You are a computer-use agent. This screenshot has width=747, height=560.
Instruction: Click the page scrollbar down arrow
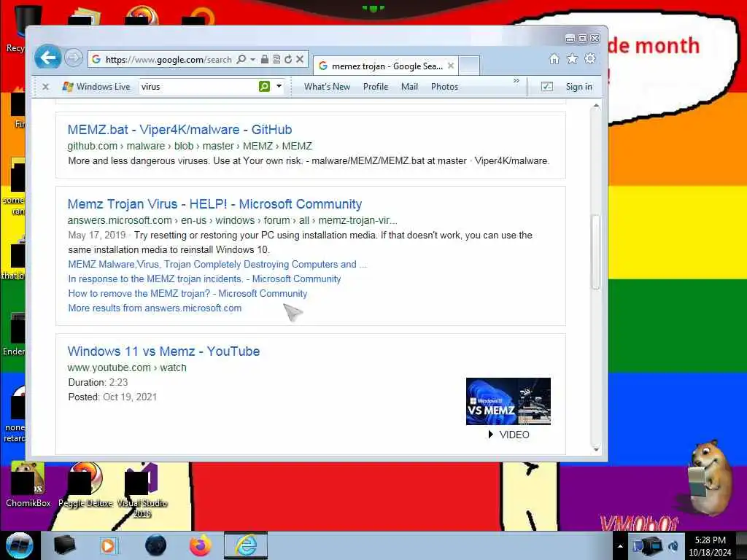click(x=596, y=449)
